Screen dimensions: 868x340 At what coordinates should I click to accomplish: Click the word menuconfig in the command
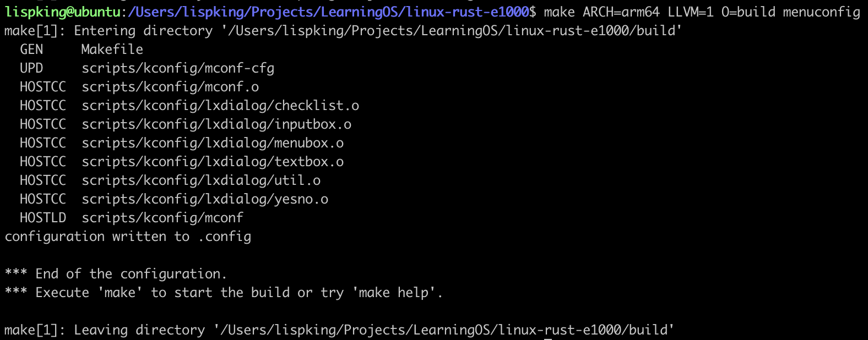tap(821, 12)
